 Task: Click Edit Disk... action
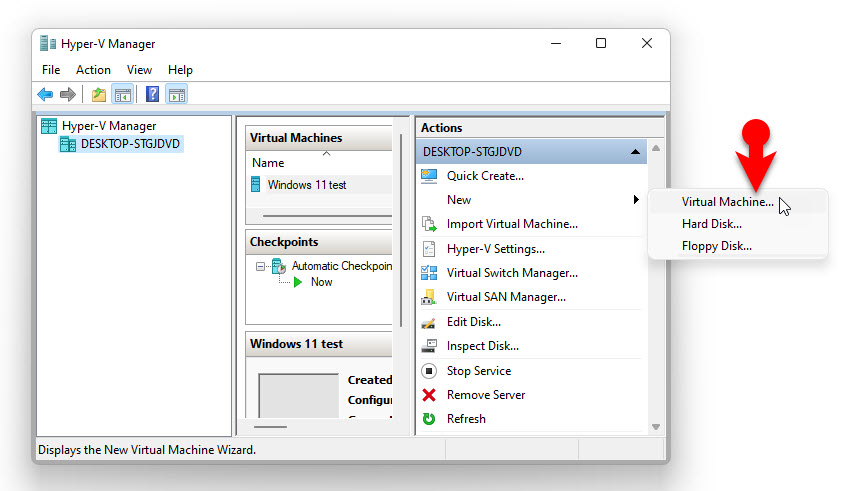tap(474, 322)
